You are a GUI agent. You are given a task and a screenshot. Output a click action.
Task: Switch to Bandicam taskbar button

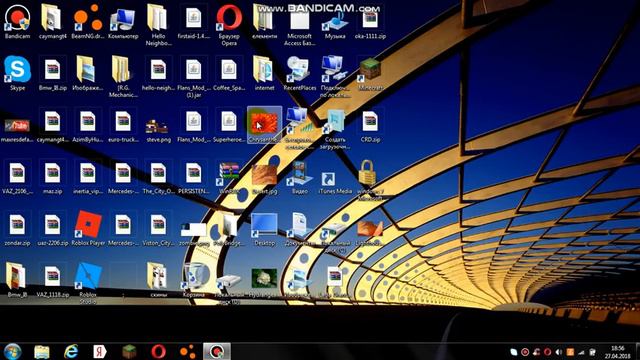pyautogui.click(x=217, y=351)
